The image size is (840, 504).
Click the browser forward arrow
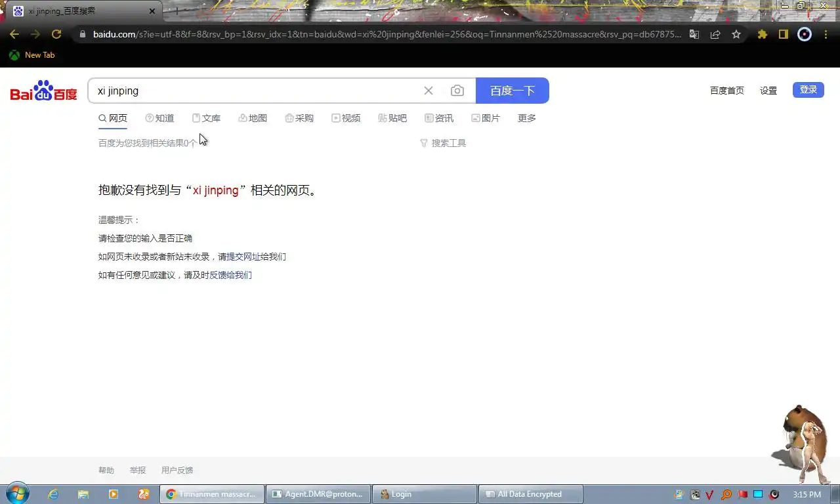(35, 34)
